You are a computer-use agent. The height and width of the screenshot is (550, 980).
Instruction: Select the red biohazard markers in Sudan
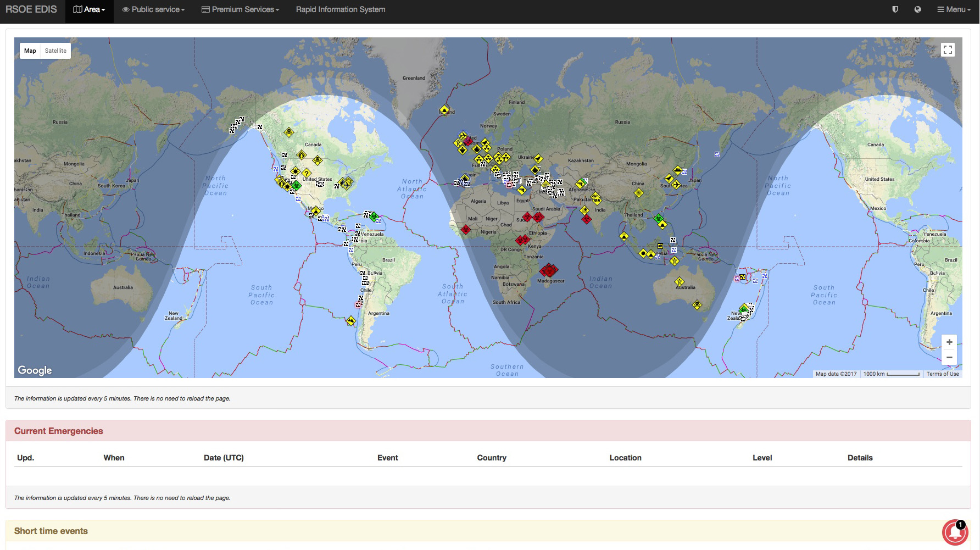pyautogui.click(x=533, y=217)
